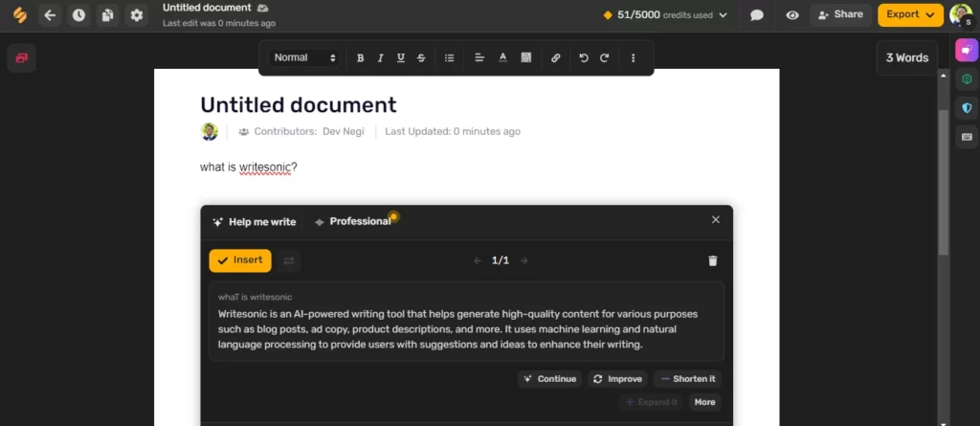Screen dimensions: 980x426
Task: Open document settings gear icon
Action: pos(136,15)
